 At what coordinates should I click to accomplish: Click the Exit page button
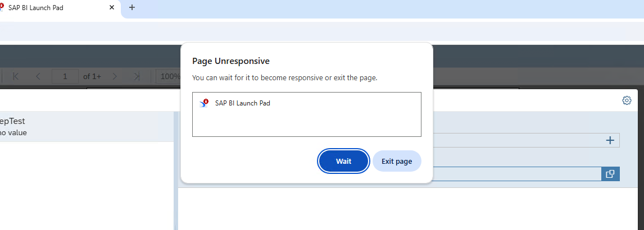tap(397, 161)
